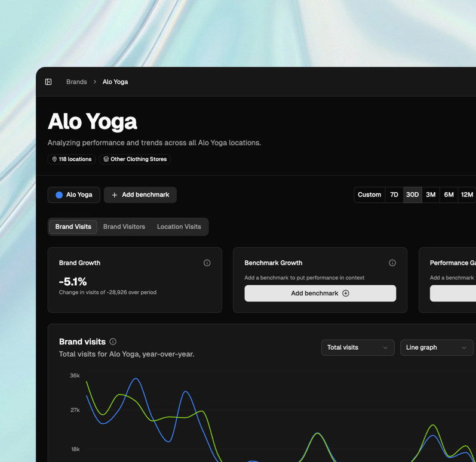Click the Add benchmark button beside Alo Yoga

coord(140,195)
